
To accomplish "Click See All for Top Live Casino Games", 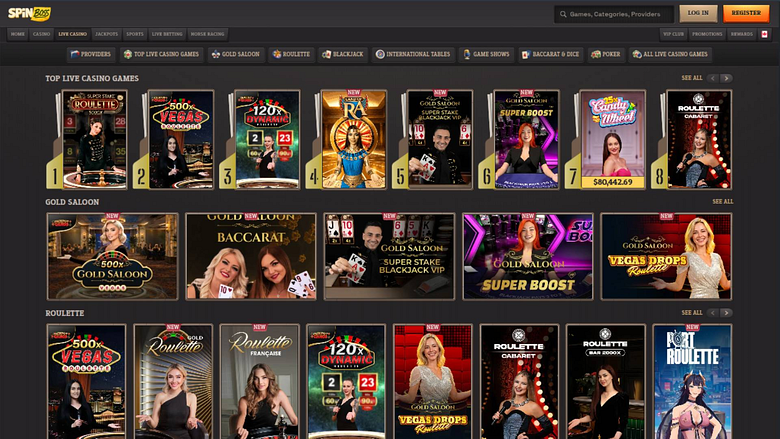I will point(692,78).
